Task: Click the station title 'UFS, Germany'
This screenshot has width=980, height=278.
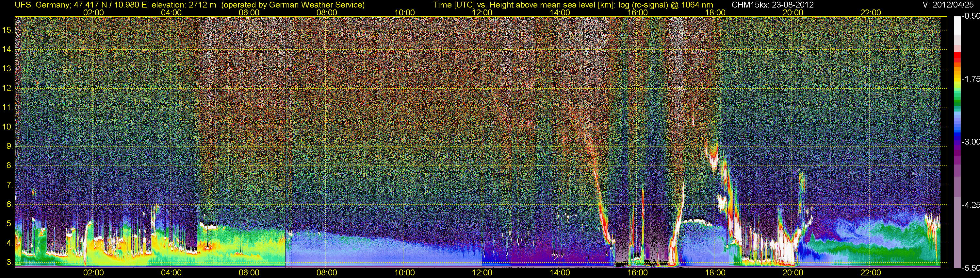Action: [42, 5]
